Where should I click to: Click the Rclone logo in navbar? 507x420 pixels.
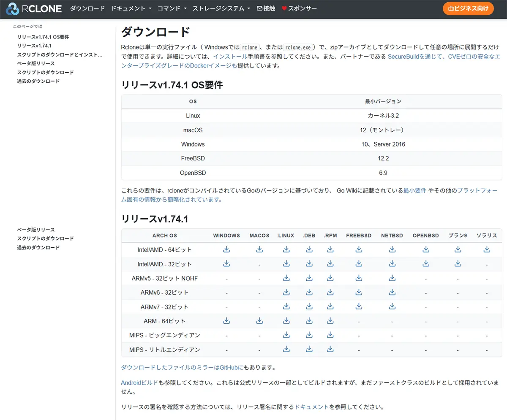tap(34, 8)
